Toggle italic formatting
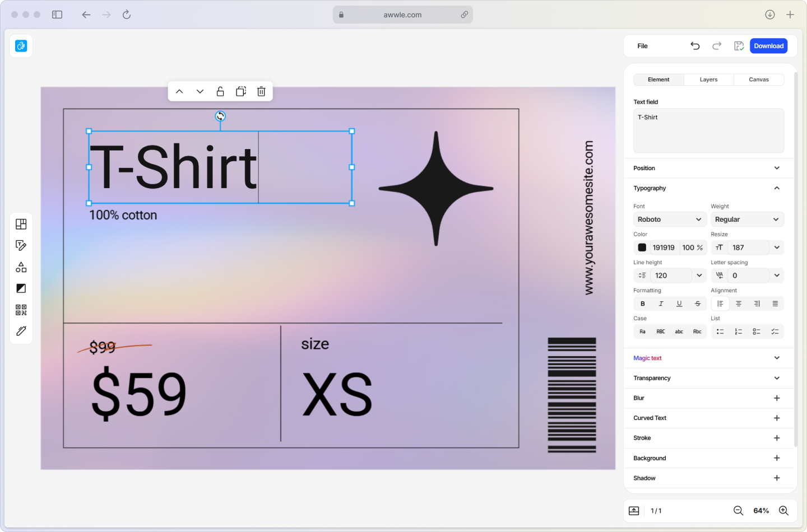Viewport: 807px width, 532px height. click(661, 304)
